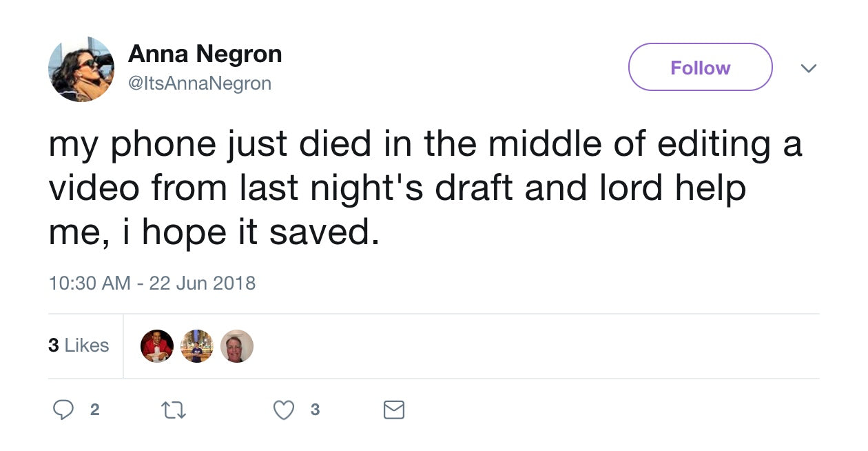Open Anna Negron's profile picture
The height and width of the screenshot is (451, 868).
point(81,69)
